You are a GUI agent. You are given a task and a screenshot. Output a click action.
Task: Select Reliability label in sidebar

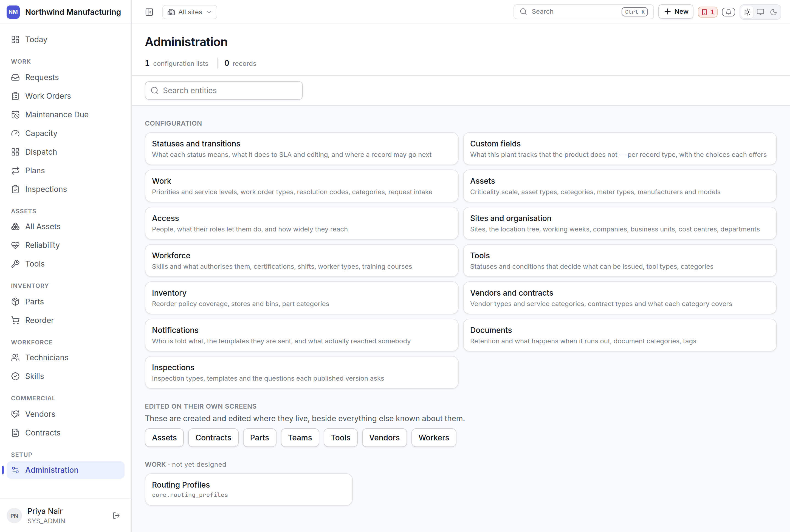pos(43,245)
